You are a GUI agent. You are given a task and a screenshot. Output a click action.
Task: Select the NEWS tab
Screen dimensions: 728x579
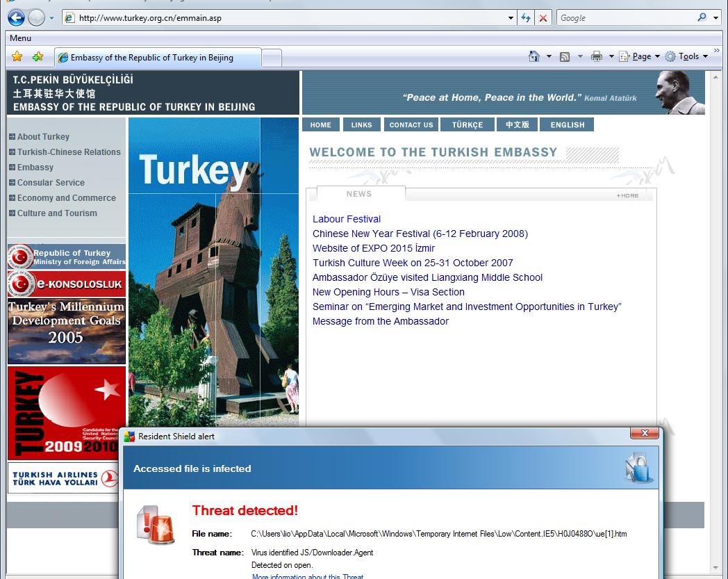359,194
